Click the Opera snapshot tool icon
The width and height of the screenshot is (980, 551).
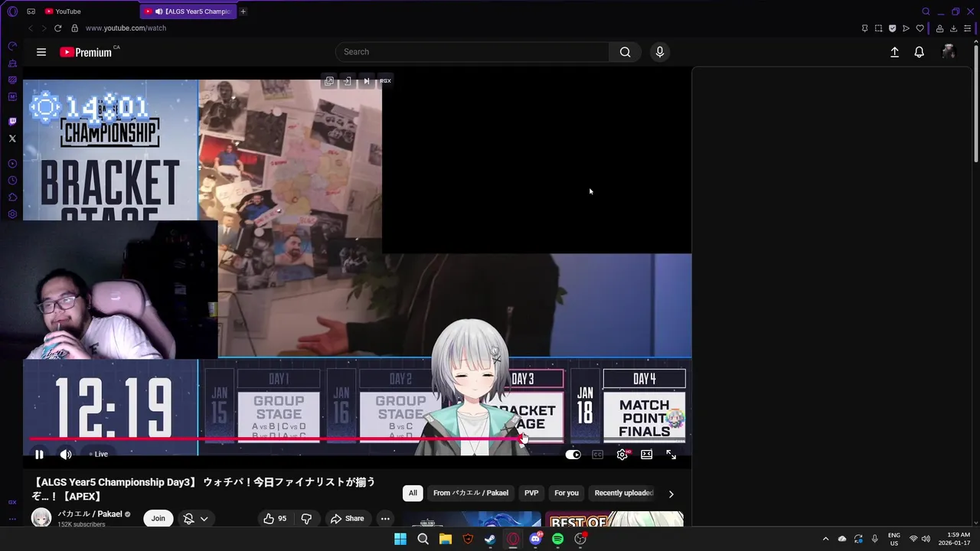(878, 28)
